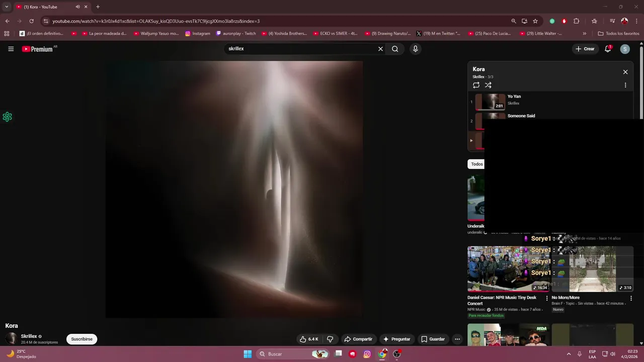Open the Instagram bookmark
This screenshot has width=644, height=362.
[198, 34]
